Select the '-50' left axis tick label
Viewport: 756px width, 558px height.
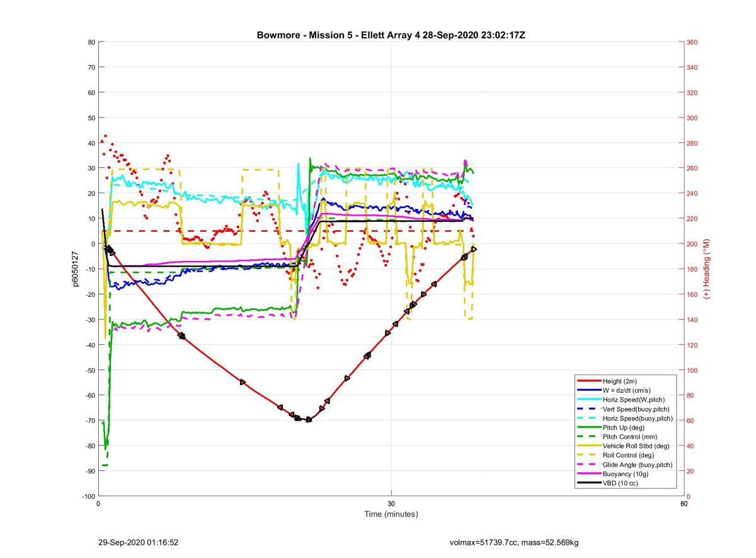(90, 370)
